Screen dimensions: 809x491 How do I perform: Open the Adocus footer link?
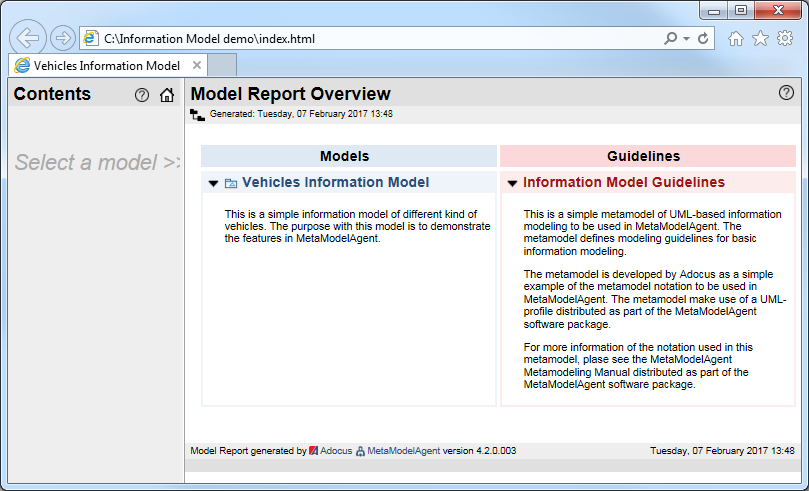336,451
